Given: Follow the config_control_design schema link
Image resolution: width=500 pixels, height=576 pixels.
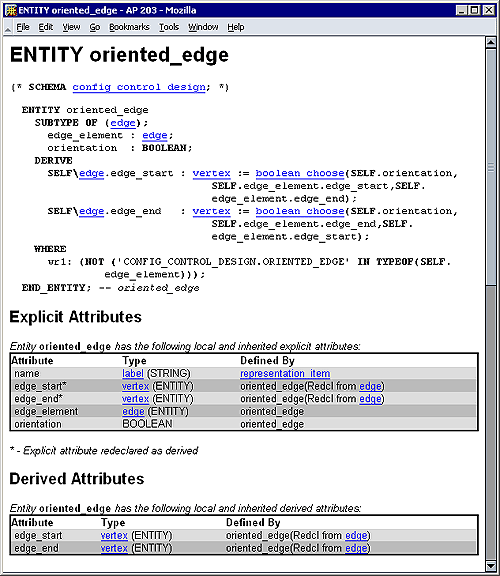Looking at the screenshot, I should coord(139,87).
